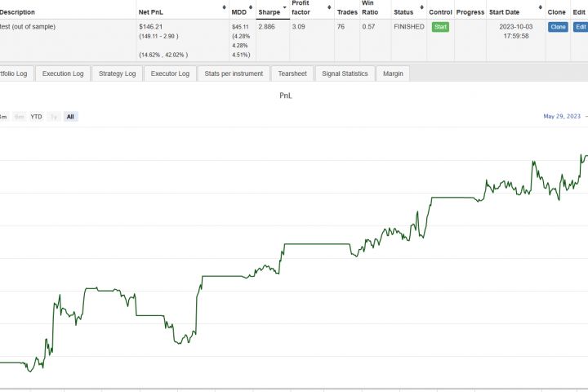The height and width of the screenshot is (392, 588).
Task: Open the Portfolio Log tab
Action: [x=16, y=73]
